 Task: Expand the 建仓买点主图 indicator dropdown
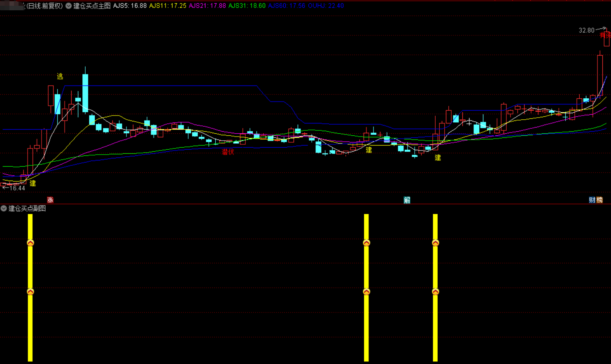pos(69,6)
